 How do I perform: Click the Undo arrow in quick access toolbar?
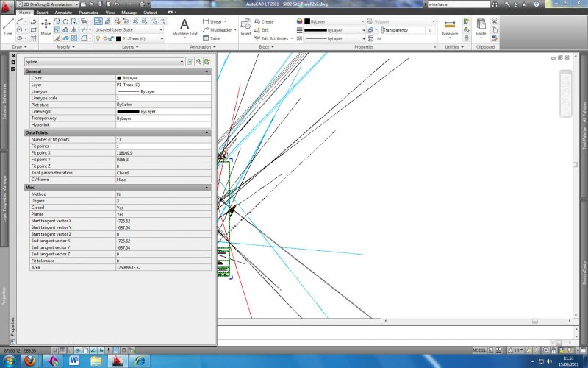click(x=117, y=4)
